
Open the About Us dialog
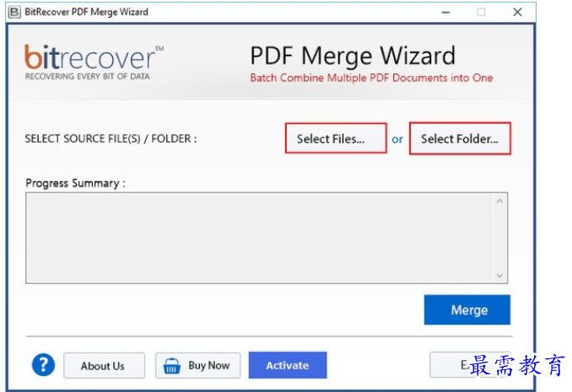104,365
